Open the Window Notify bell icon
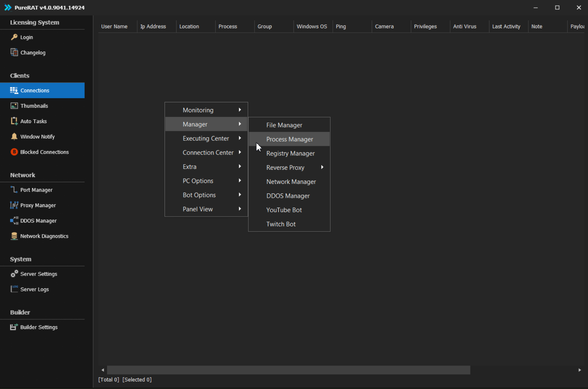The width and height of the screenshot is (588, 389). [14, 136]
